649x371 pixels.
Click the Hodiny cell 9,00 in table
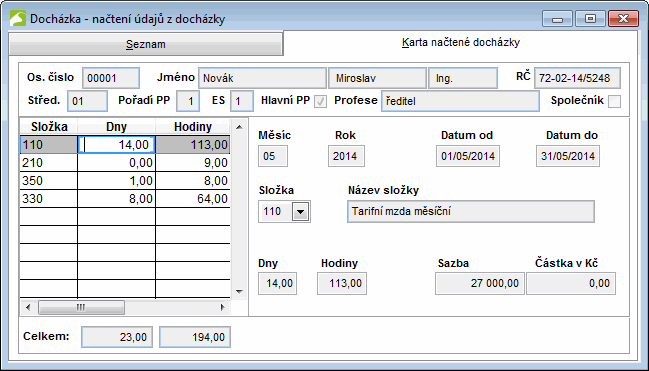(193, 163)
